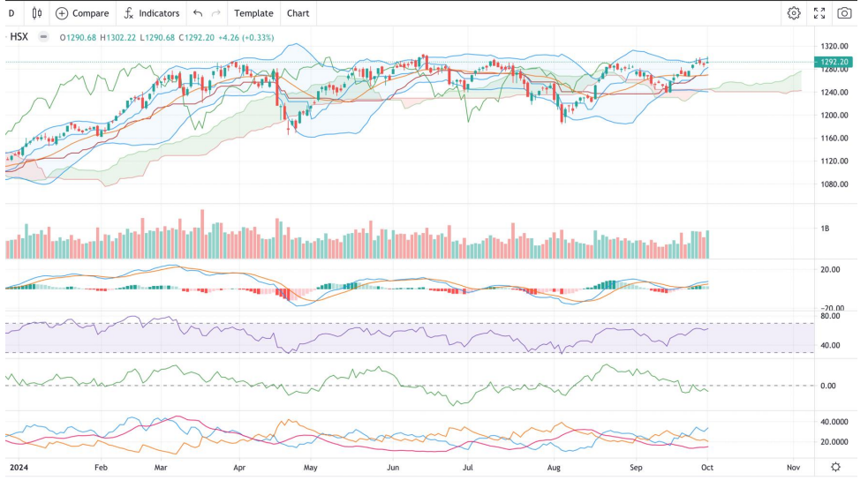Screen dimensions: 868x488
Task: Undo the last chart action
Action: click(x=198, y=13)
